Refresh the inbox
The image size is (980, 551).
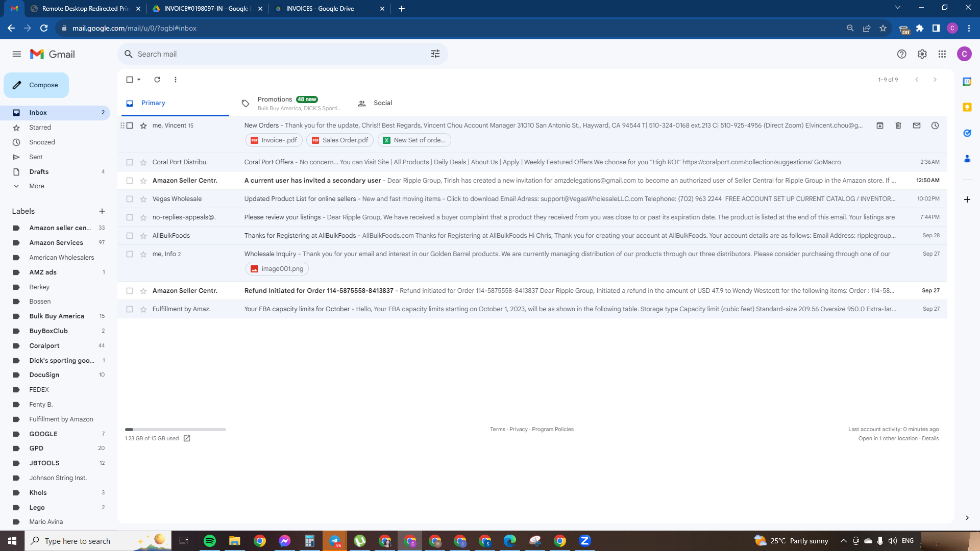[157, 80]
